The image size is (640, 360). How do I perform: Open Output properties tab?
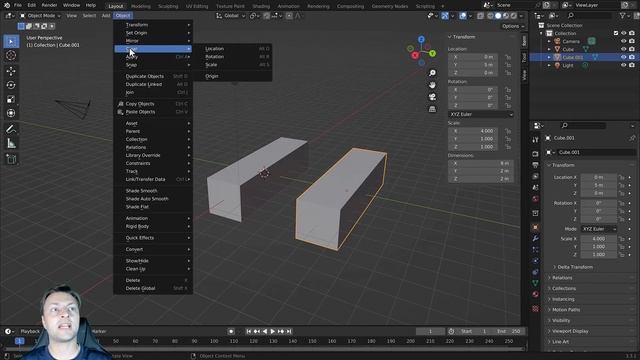tap(536, 165)
